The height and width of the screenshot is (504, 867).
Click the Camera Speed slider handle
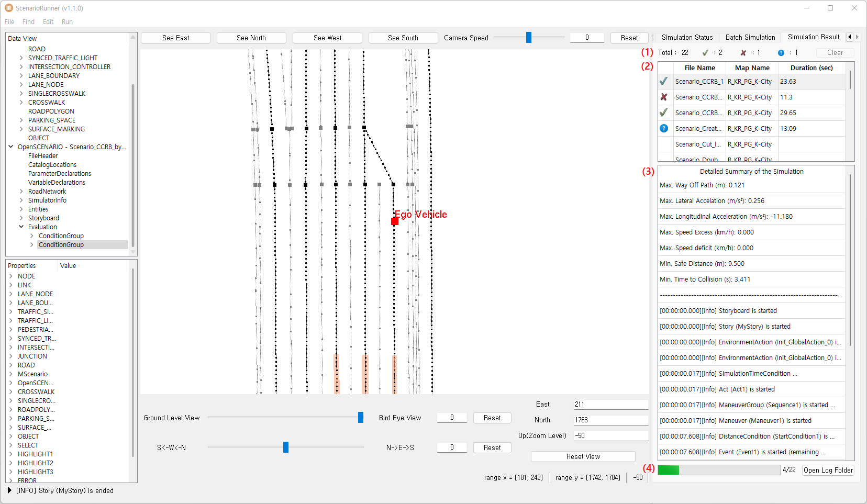click(x=529, y=38)
